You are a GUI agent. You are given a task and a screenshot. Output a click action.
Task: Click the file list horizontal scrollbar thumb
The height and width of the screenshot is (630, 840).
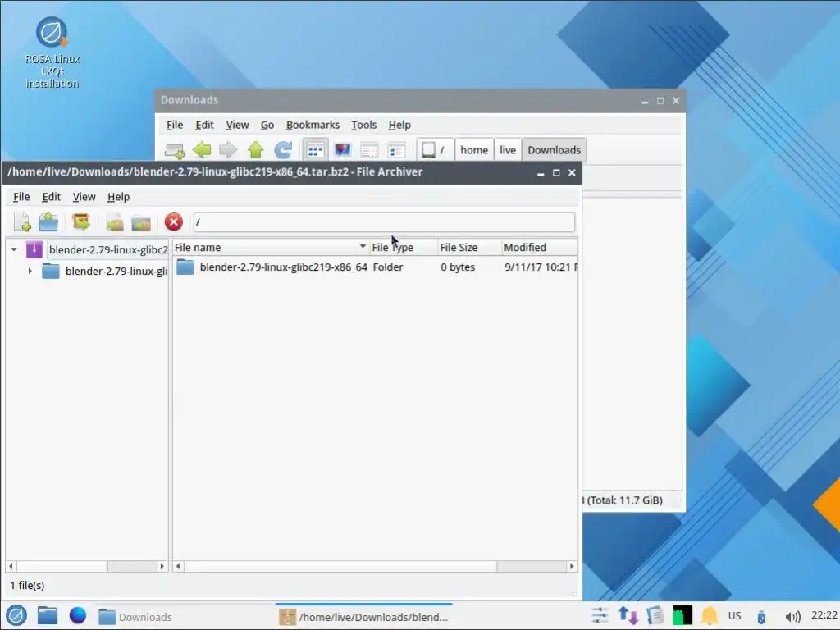(x=340, y=566)
